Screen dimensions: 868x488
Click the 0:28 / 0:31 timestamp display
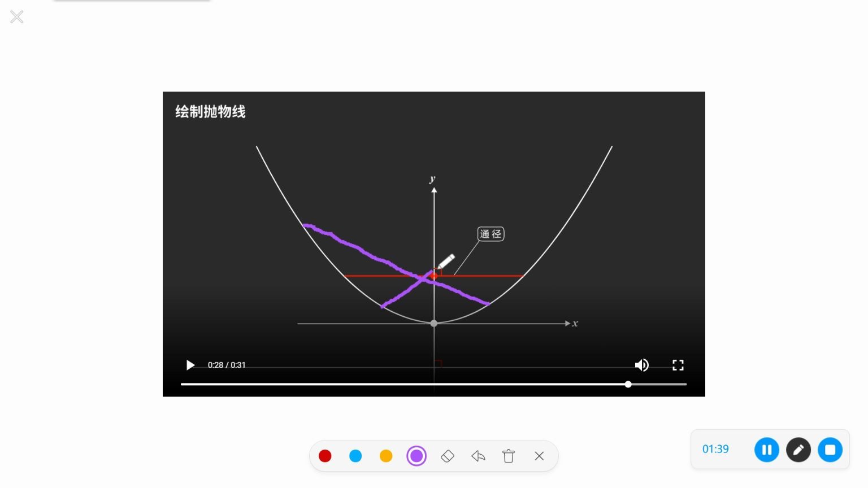(x=227, y=365)
